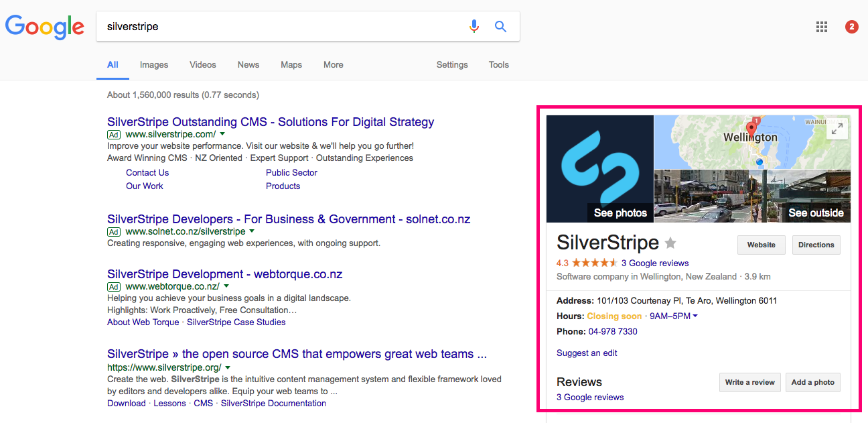This screenshot has height=423, width=868.
Task: Click the microphone icon in the search bar
Action: coord(474,25)
